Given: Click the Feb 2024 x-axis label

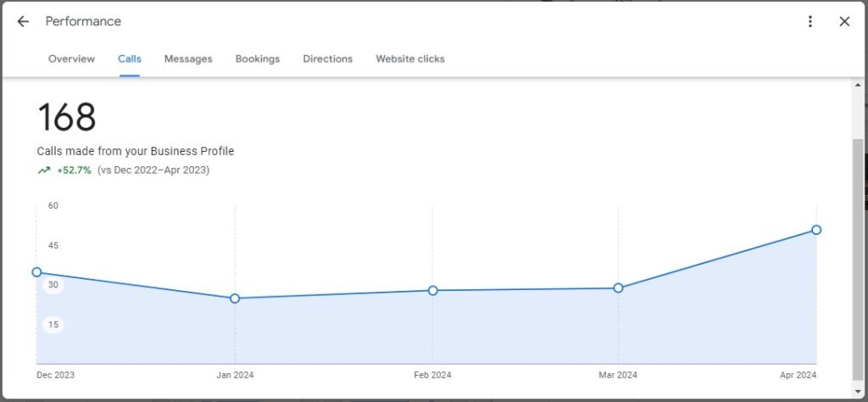Looking at the screenshot, I should tap(432, 375).
